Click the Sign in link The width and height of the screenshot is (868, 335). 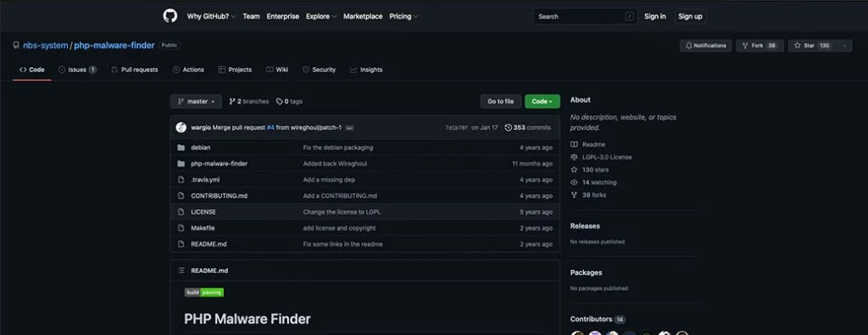[x=655, y=17]
